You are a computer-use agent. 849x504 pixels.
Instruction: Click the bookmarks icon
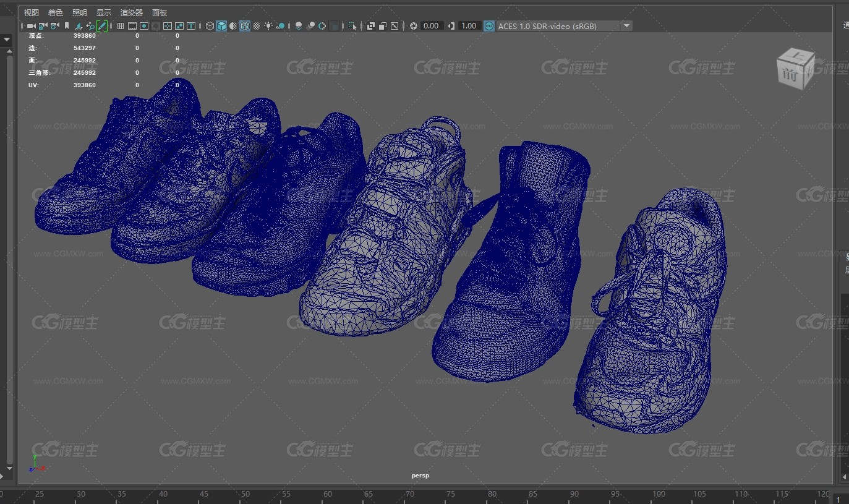pos(66,26)
